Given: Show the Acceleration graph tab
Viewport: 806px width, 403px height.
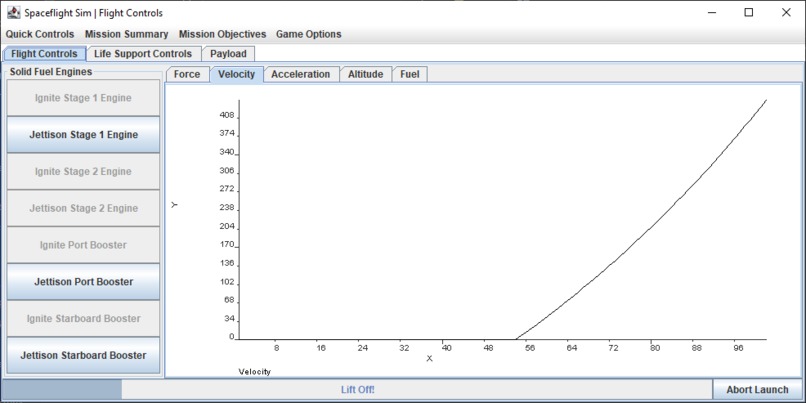Looking at the screenshot, I should (301, 74).
